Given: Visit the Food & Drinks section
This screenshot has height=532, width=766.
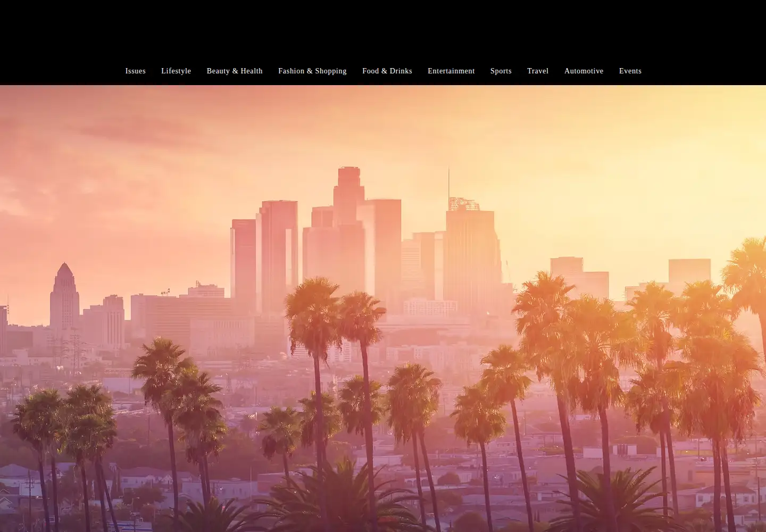Looking at the screenshot, I should point(387,71).
